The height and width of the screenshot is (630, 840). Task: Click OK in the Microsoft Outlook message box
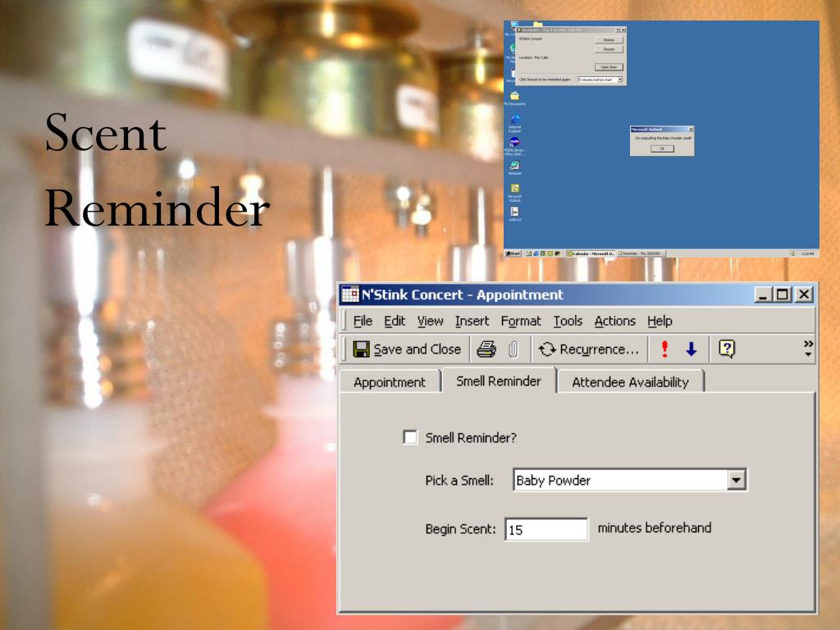pos(662,149)
